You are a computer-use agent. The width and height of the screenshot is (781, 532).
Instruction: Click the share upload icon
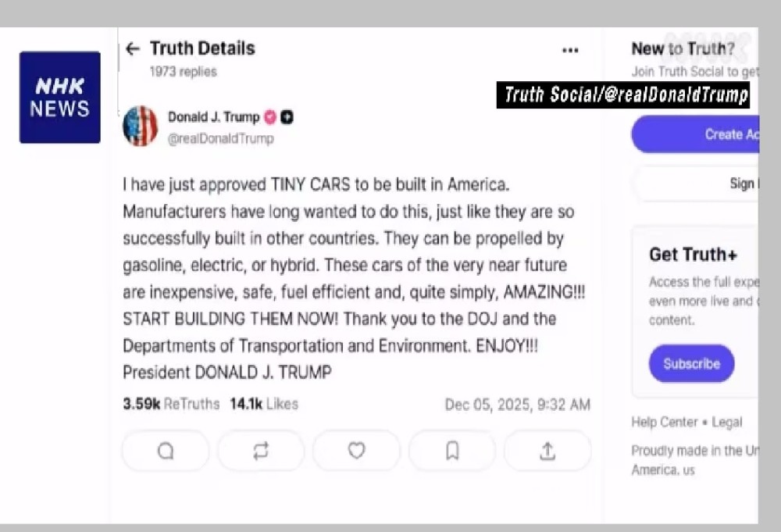(x=547, y=451)
